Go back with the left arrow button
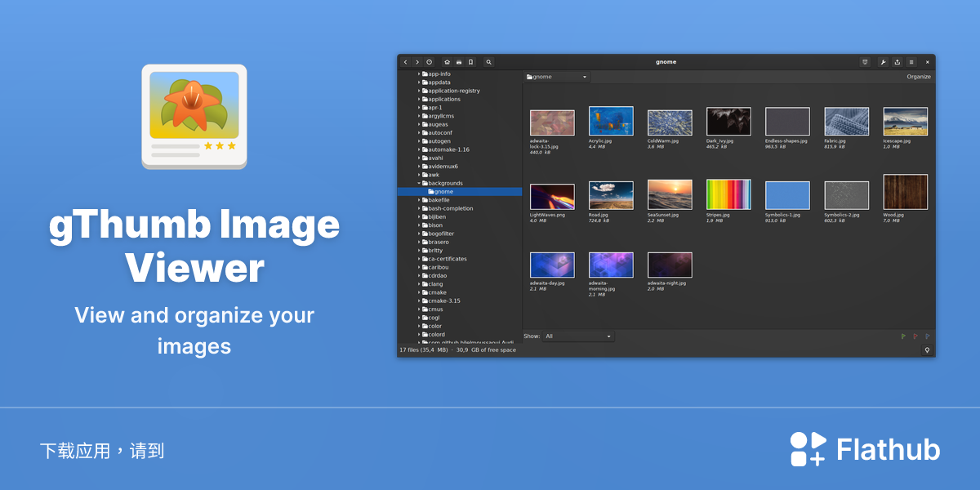This screenshot has width=980, height=490. coord(405,62)
